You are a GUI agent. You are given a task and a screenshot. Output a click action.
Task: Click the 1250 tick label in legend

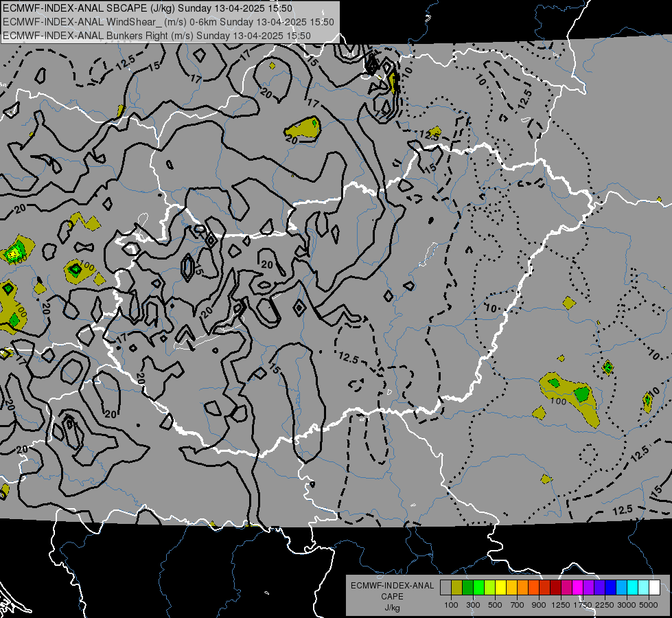click(x=561, y=605)
